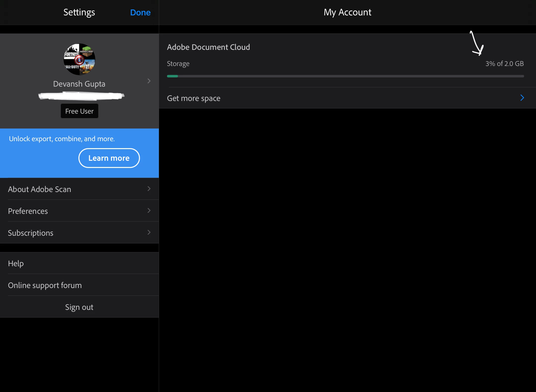Visit the Online support forum
The height and width of the screenshot is (392, 536).
(45, 285)
